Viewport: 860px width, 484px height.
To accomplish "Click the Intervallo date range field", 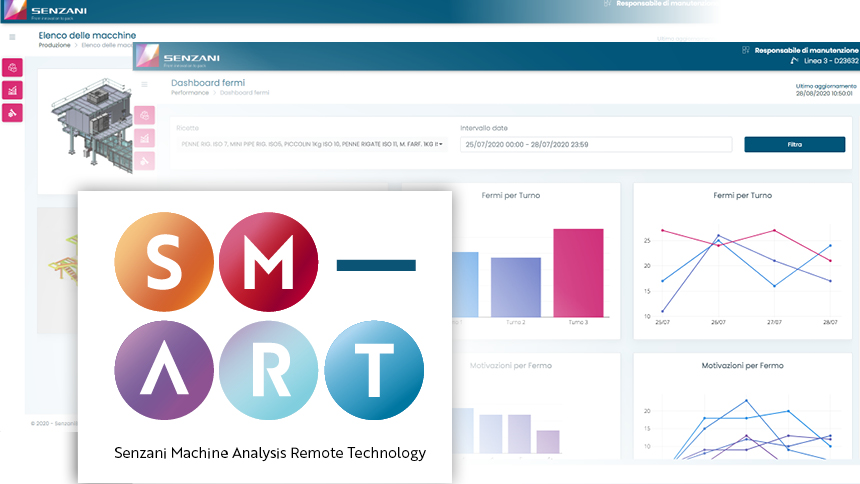I will (596, 144).
